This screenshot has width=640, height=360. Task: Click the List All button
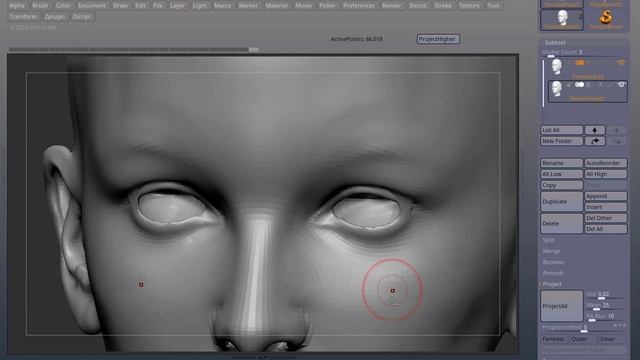pos(562,130)
